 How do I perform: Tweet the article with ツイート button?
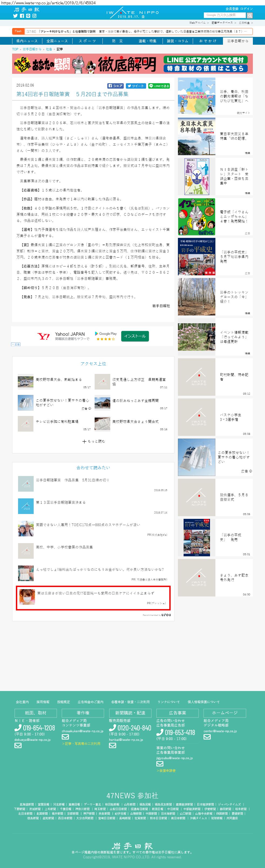136,86
